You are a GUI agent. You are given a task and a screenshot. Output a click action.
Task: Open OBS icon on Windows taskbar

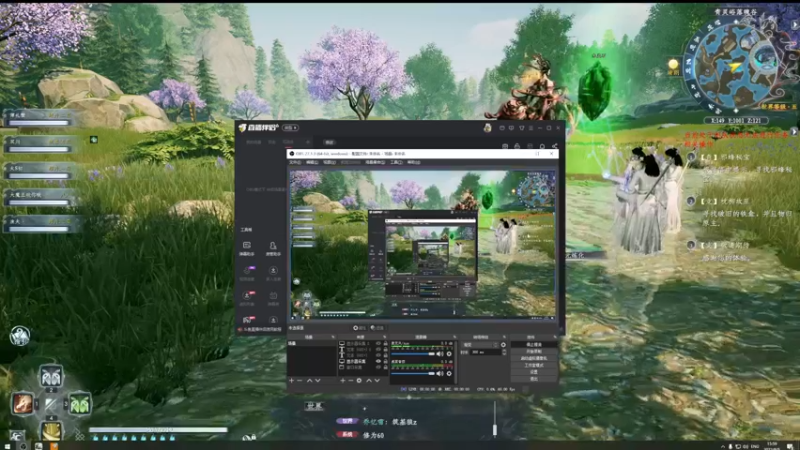[23, 446]
